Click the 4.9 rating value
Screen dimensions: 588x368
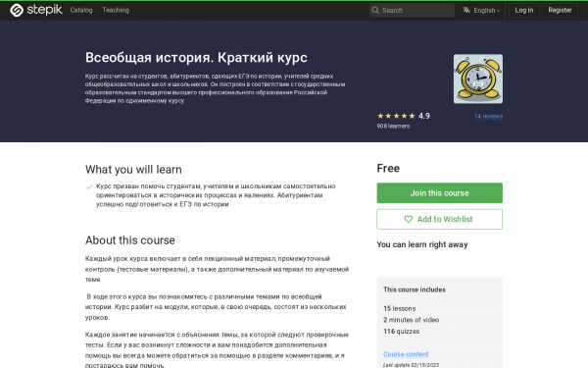click(424, 116)
